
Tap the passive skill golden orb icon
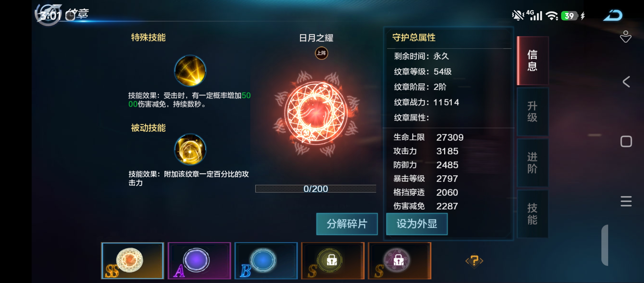click(x=190, y=149)
